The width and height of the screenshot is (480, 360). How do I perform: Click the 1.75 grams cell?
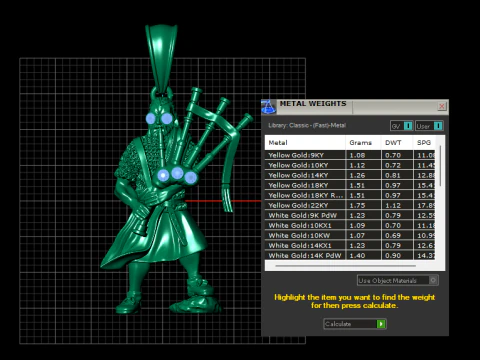(x=363, y=205)
